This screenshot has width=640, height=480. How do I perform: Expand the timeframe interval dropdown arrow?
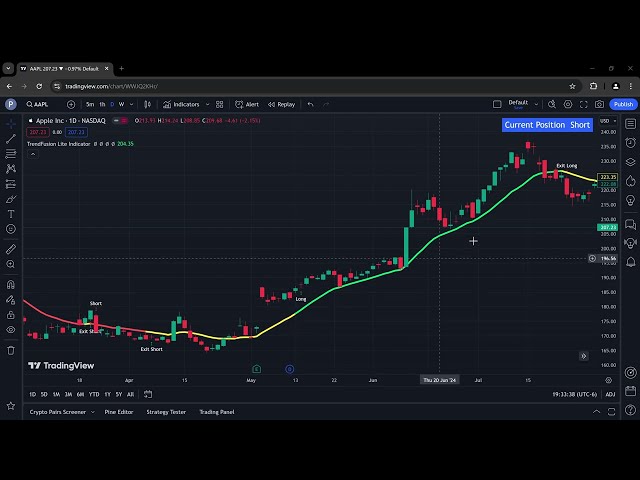click(x=131, y=104)
